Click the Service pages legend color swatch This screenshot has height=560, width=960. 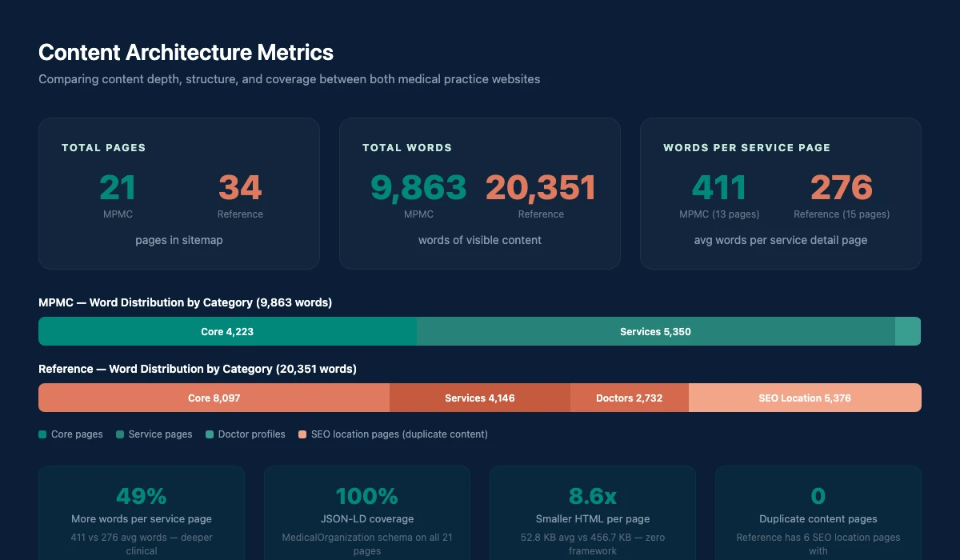coord(120,434)
